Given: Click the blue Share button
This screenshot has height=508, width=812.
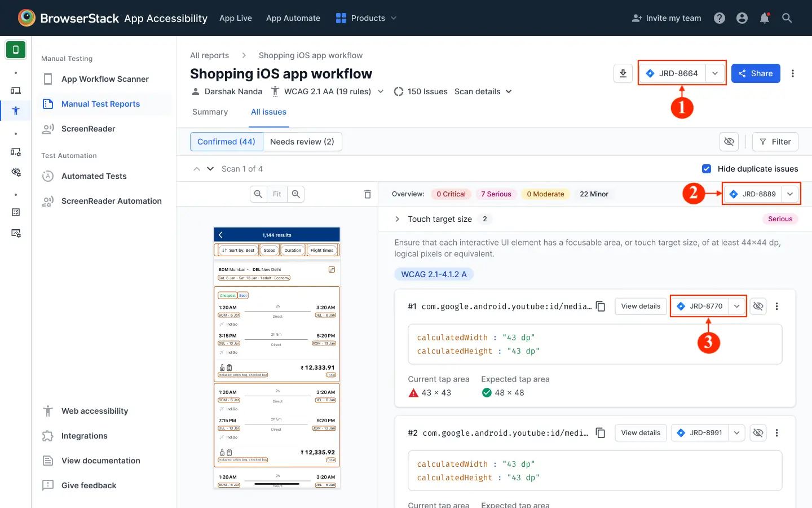Looking at the screenshot, I should 756,73.
